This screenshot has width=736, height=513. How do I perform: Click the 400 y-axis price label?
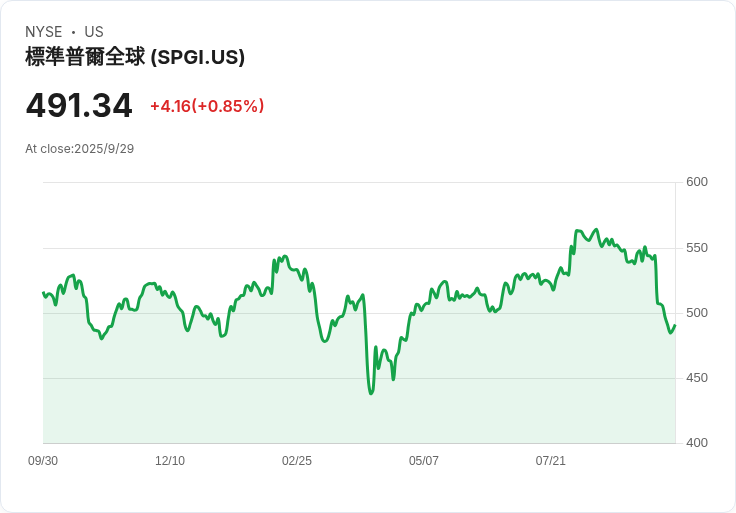click(x=697, y=443)
